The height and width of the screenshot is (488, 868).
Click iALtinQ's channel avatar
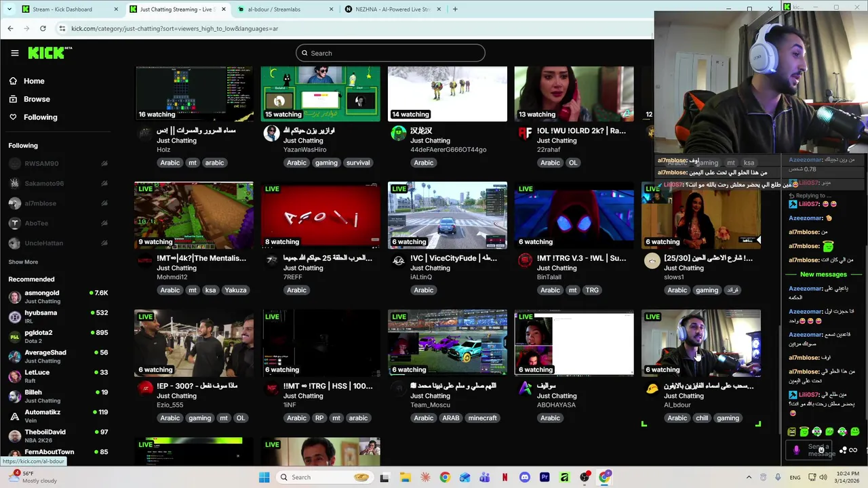[x=399, y=261]
